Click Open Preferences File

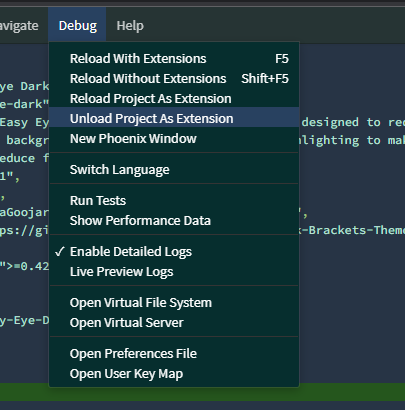tap(174, 354)
